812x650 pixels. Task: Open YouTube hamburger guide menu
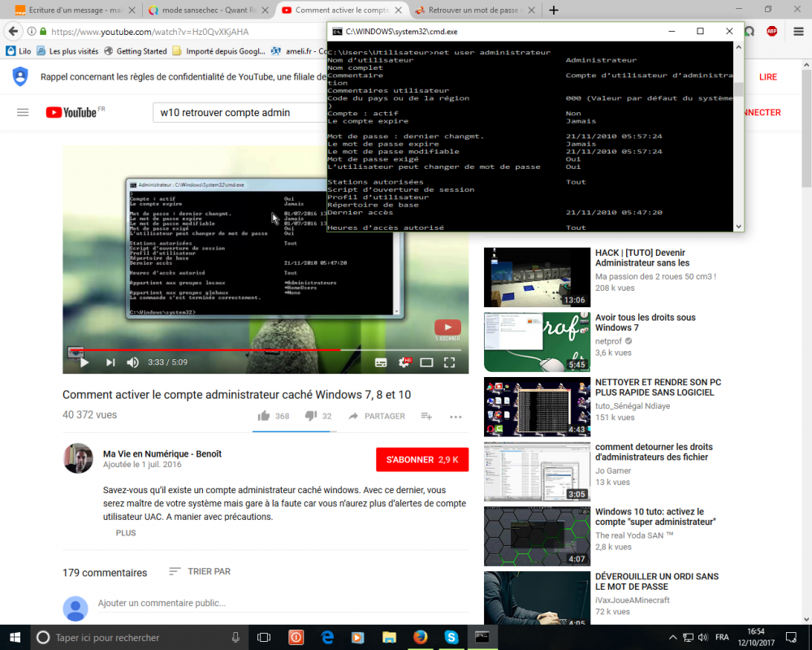pyautogui.click(x=23, y=112)
